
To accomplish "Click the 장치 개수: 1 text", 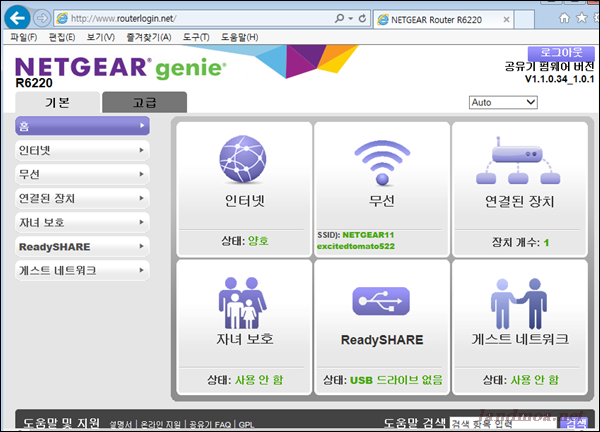I will 520,242.
